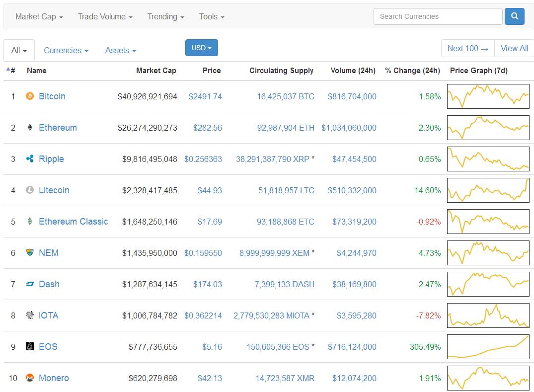Image resolution: width=534 pixels, height=392 pixels.
Task: Expand the Trending dropdown menu
Action: pos(165,17)
